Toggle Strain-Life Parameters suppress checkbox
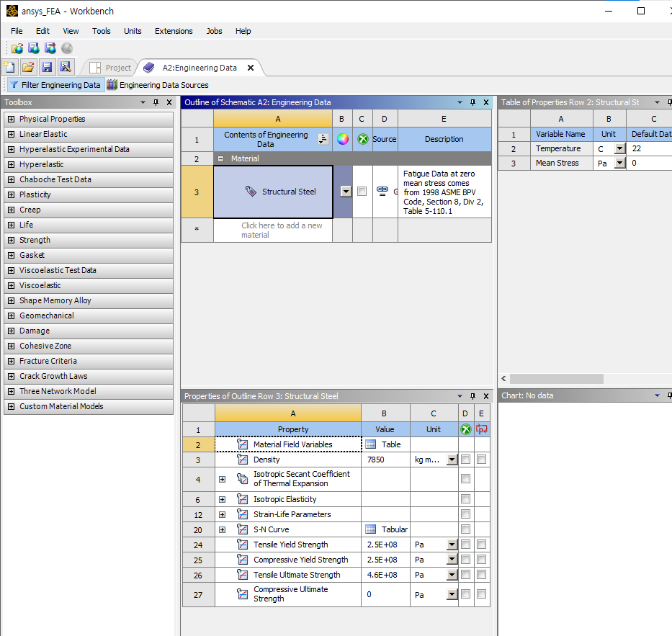 pyautogui.click(x=465, y=514)
